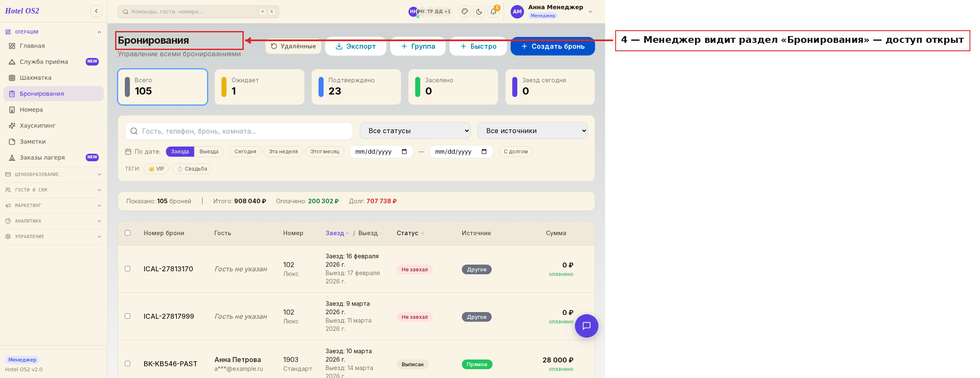The height and width of the screenshot is (378, 980).
Task: Select all bookings via header checkbox
Action: point(128,233)
